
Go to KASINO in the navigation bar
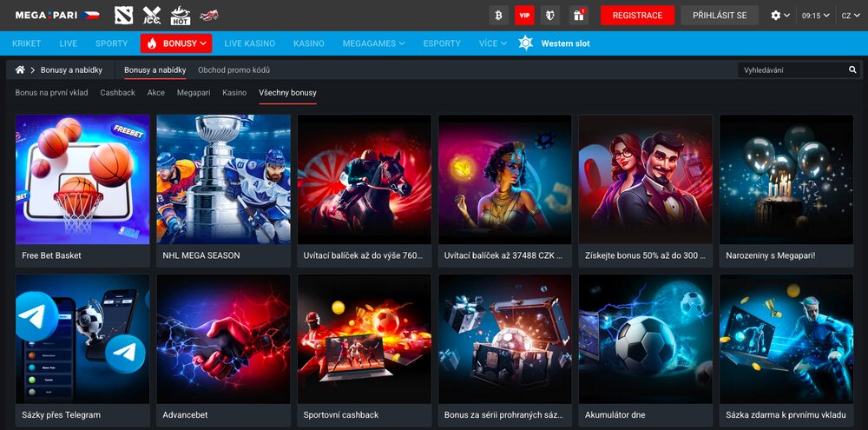point(309,43)
